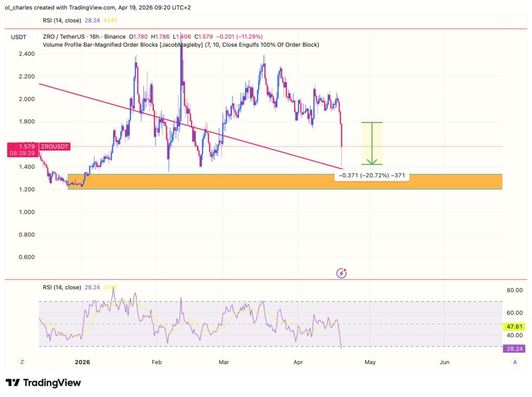Click the yellow 47.61 level marker on the RSI scale
532x397 pixels.
tap(513, 326)
